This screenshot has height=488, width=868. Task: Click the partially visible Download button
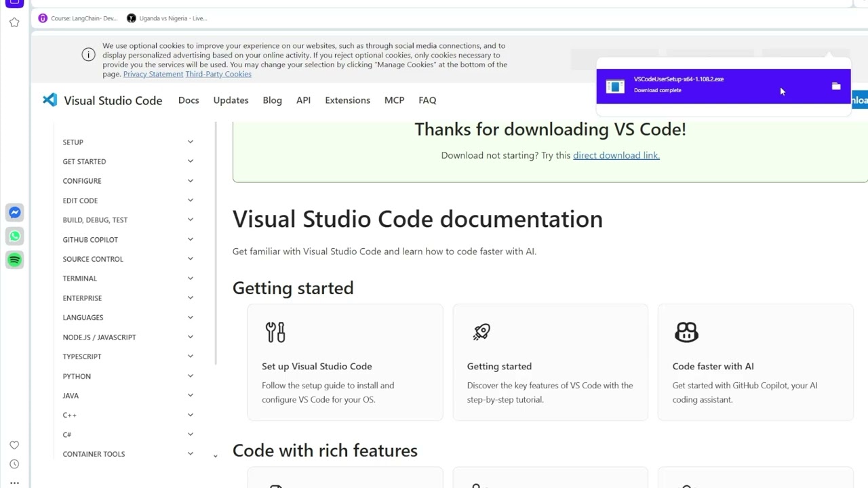pos(859,100)
